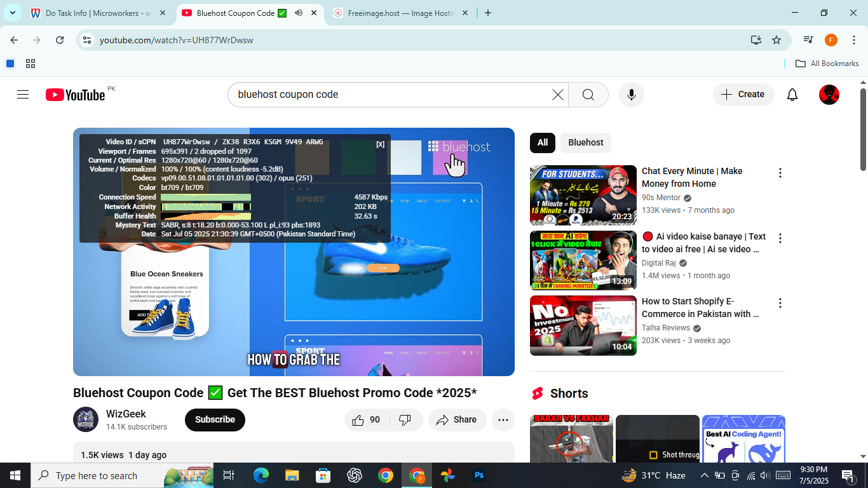The width and height of the screenshot is (868, 488).
Task: Dislike the video with thumbs down
Action: point(405,419)
